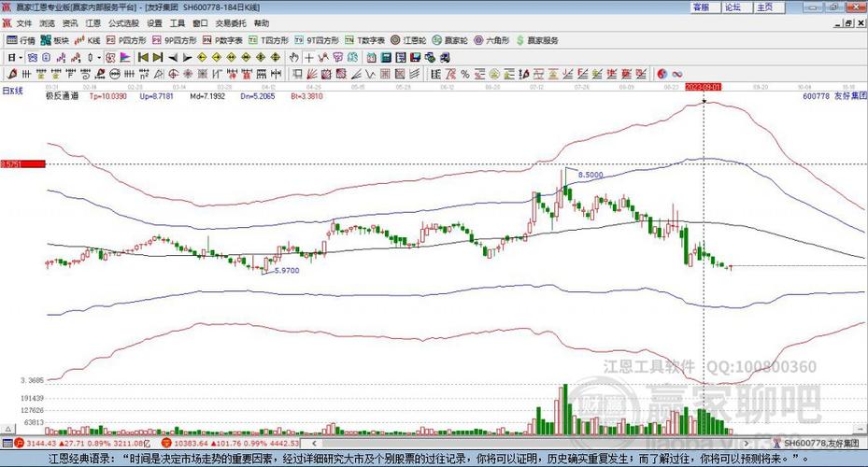The image size is (868, 467).
Task: Click the 论坛 button
Action: [737, 7]
